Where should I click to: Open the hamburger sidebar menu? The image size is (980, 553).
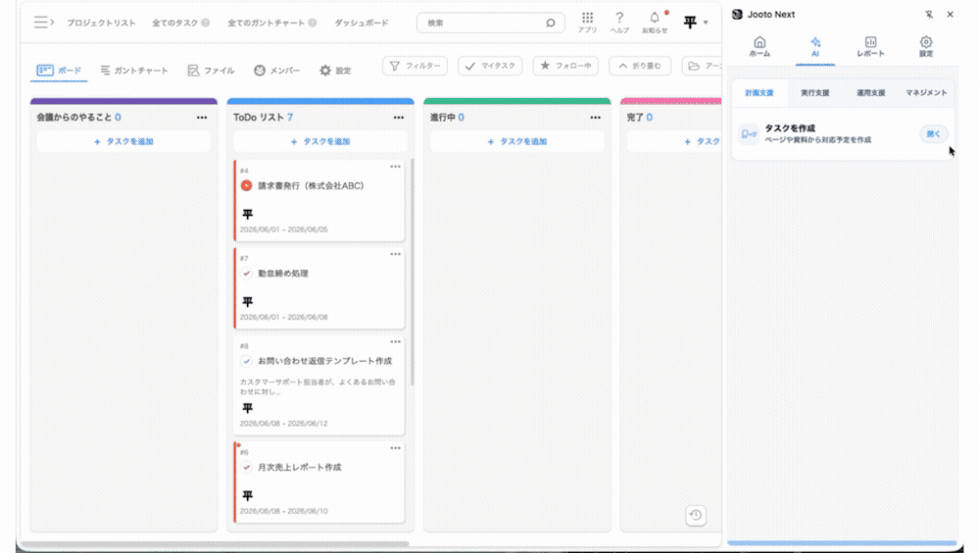43,22
